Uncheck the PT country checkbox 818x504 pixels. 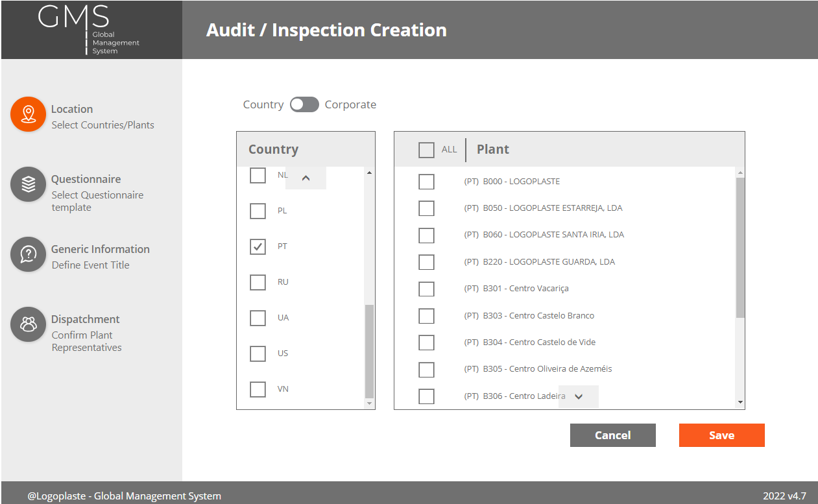(x=258, y=246)
